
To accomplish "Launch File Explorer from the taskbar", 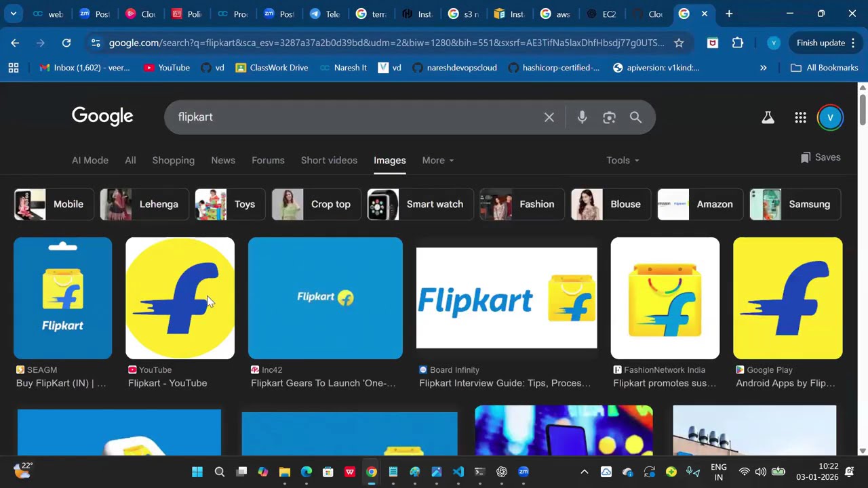I will pyautogui.click(x=285, y=472).
